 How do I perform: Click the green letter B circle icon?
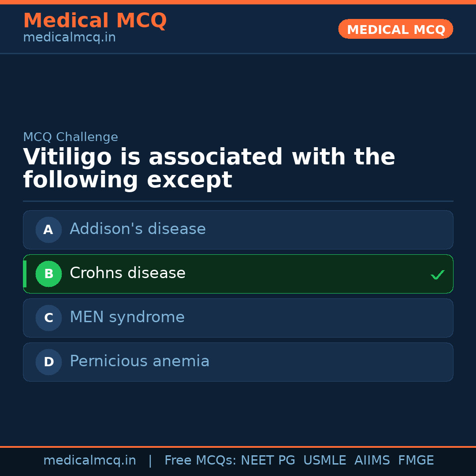[48, 274]
